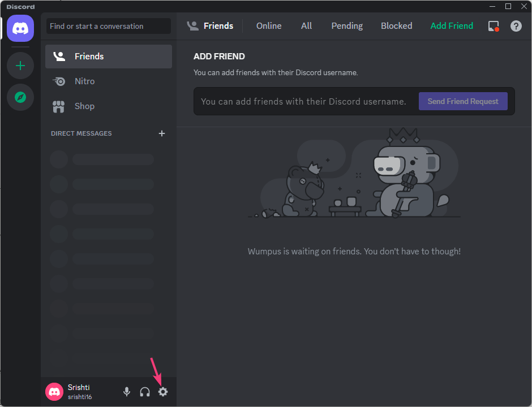Deafen yourself using the headphones icon
Image resolution: width=532 pixels, height=407 pixels.
pyautogui.click(x=144, y=391)
